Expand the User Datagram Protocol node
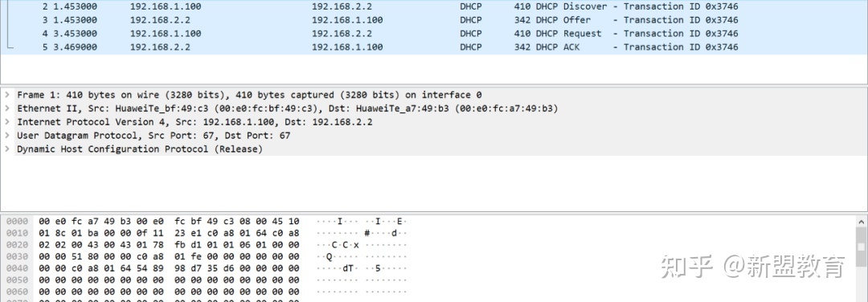 (7, 136)
